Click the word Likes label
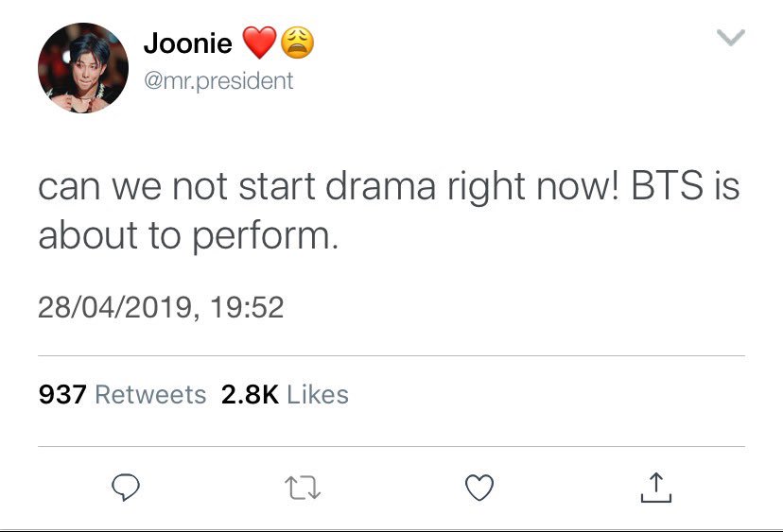Screen dimensions: 783x532 click(x=318, y=395)
